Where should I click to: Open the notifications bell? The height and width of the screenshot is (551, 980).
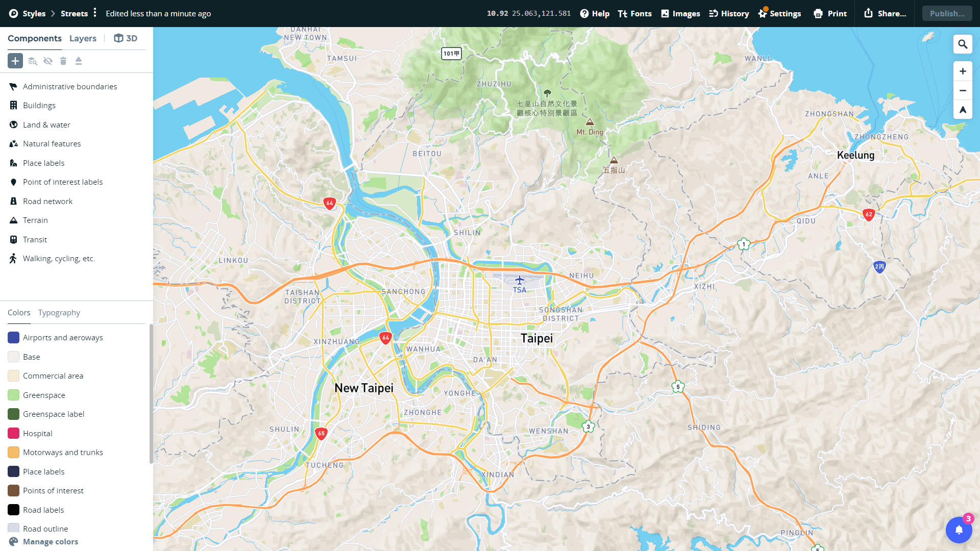pos(959,530)
